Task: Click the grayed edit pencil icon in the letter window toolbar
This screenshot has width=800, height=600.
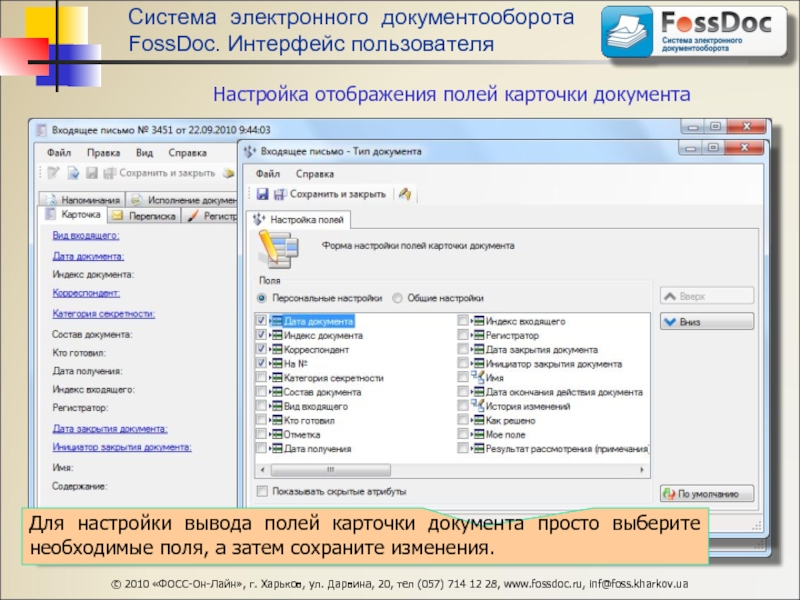Action: click(53, 173)
